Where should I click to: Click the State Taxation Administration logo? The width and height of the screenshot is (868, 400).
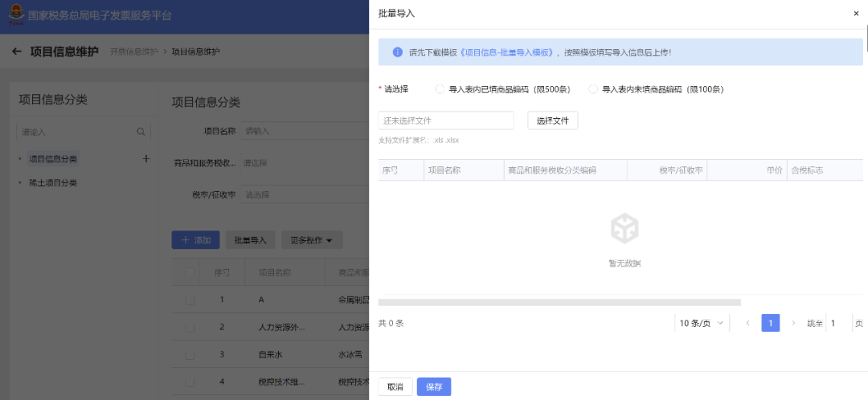(17, 15)
